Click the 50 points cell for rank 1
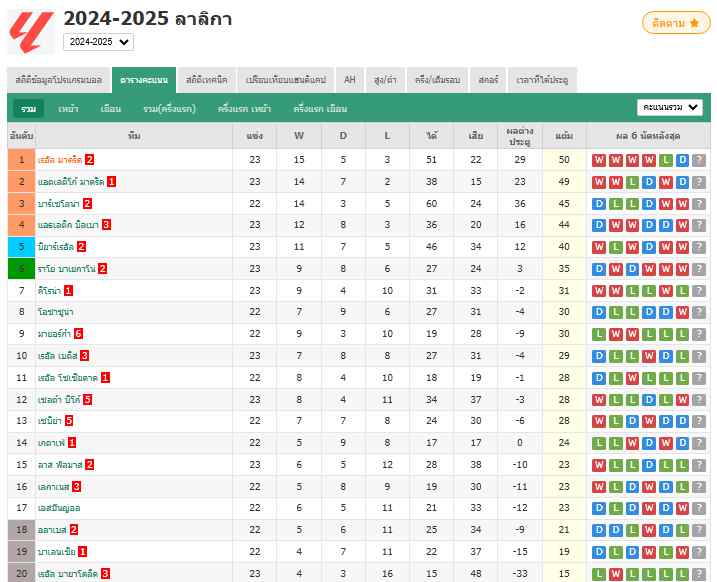Image resolution: width=717 pixels, height=582 pixels. pyautogui.click(x=564, y=160)
